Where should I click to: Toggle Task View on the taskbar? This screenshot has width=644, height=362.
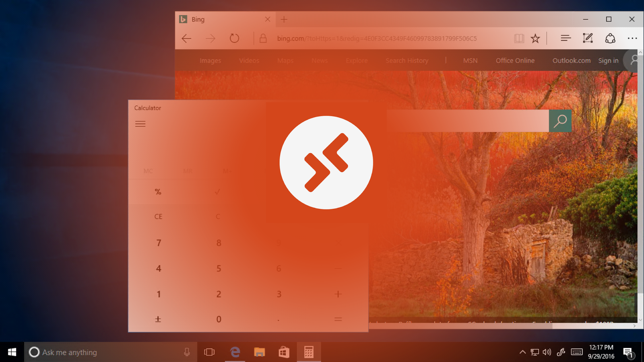pos(210,352)
